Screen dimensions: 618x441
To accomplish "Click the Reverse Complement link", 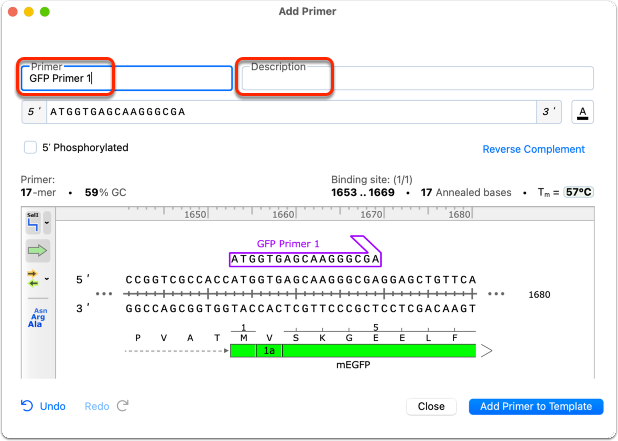I will pyautogui.click(x=533, y=149).
